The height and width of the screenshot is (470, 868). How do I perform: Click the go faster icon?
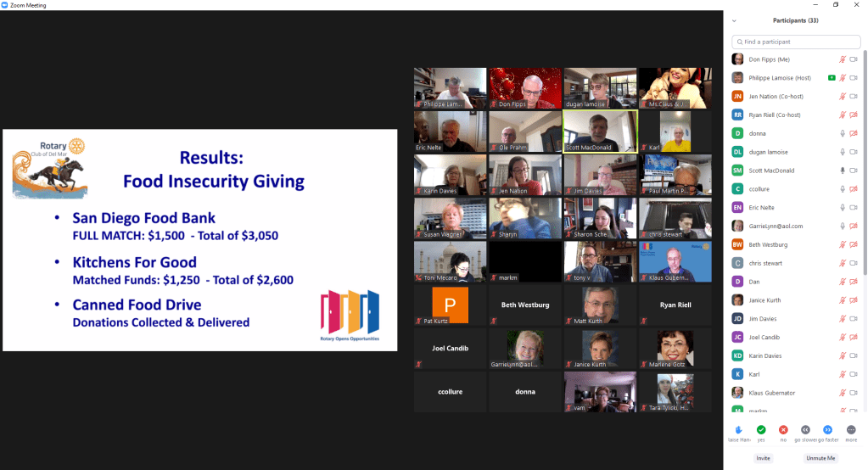pos(828,430)
